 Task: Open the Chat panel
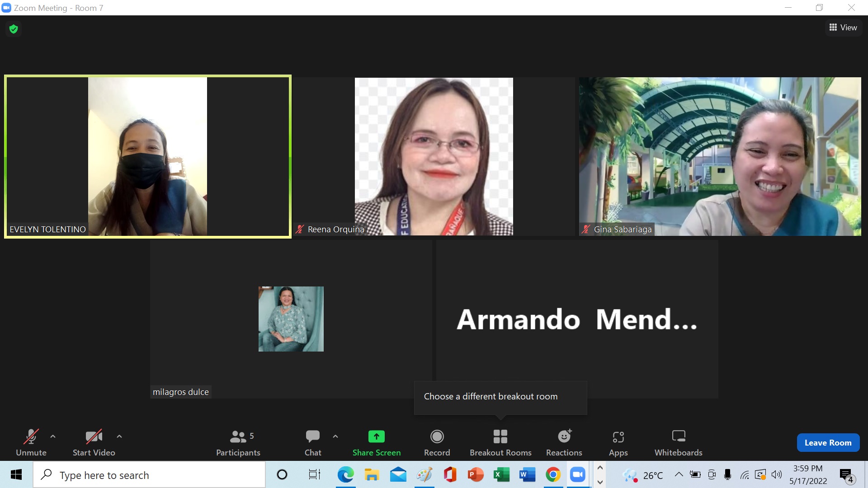[x=313, y=443]
